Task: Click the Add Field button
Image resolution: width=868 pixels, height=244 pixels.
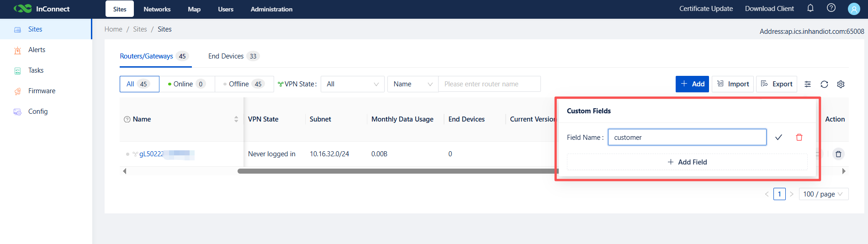Action: [x=687, y=162]
